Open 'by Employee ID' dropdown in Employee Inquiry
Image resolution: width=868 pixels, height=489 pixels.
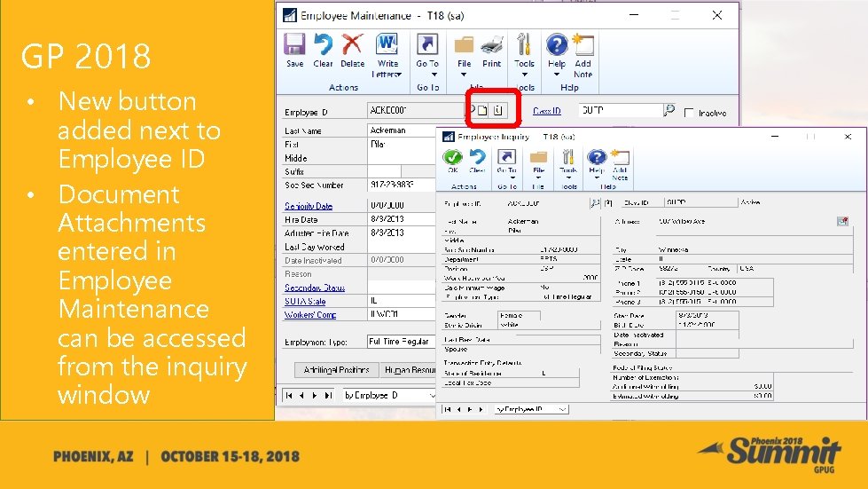tap(531, 409)
